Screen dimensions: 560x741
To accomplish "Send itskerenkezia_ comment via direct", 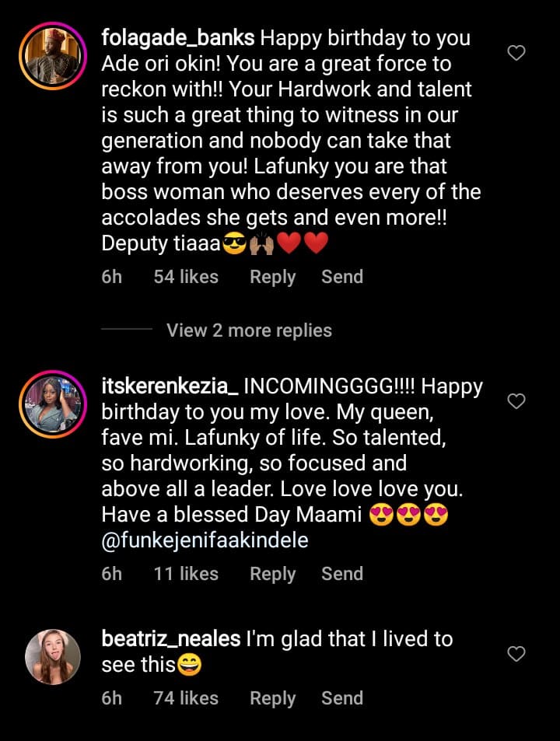I will 342,574.
